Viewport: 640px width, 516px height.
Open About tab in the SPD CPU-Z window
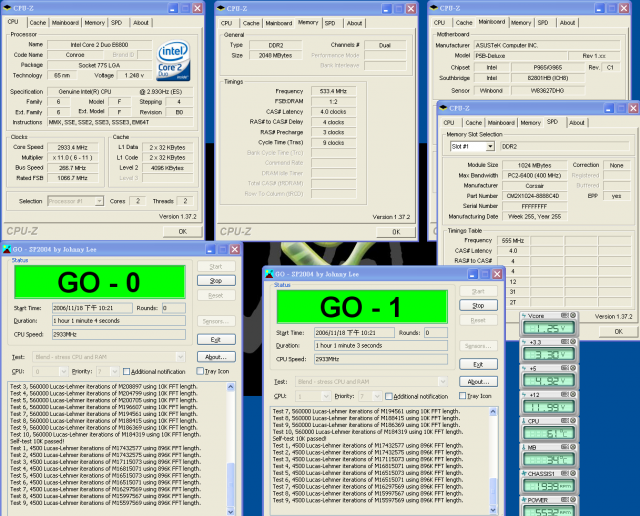point(577,122)
